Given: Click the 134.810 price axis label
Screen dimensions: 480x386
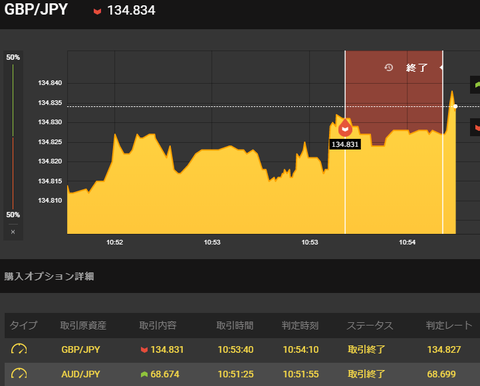Looking at the screenshot, I should coord(50,200).
